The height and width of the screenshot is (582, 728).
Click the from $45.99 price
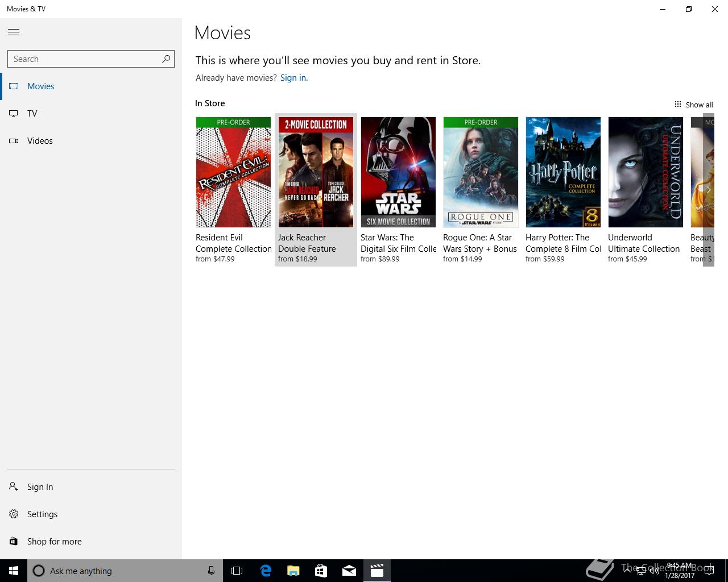click(627, 259)
